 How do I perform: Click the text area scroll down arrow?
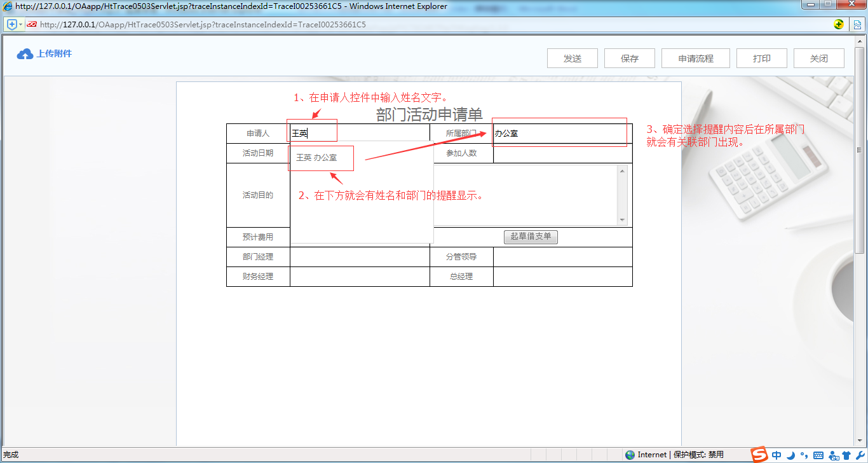pyautogui.click(x=622, y=219)
